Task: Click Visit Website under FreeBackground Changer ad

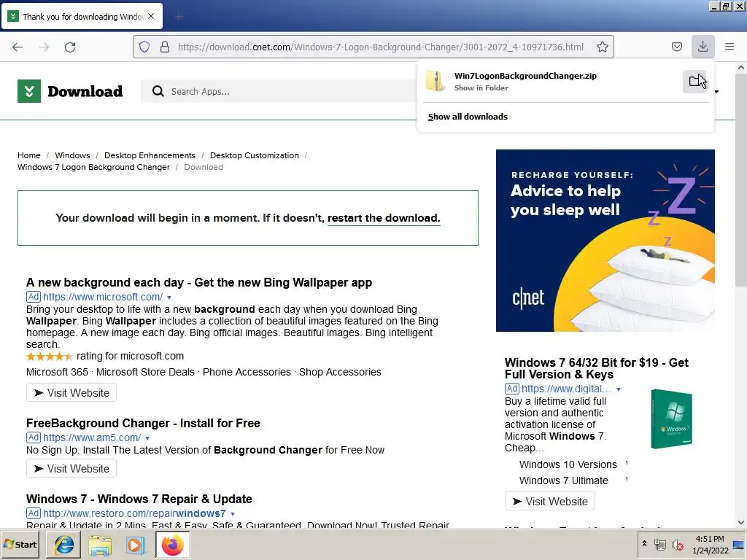Action: (x=71, y=469)
